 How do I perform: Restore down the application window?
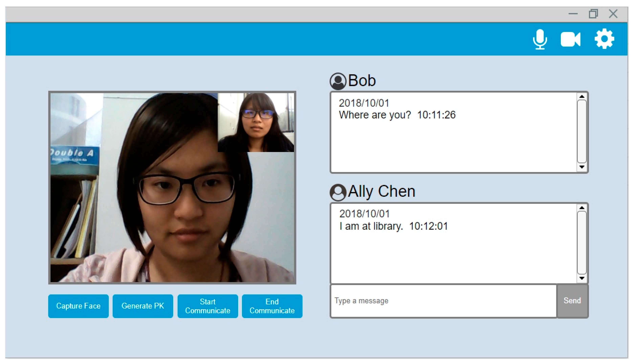point(593,14)
